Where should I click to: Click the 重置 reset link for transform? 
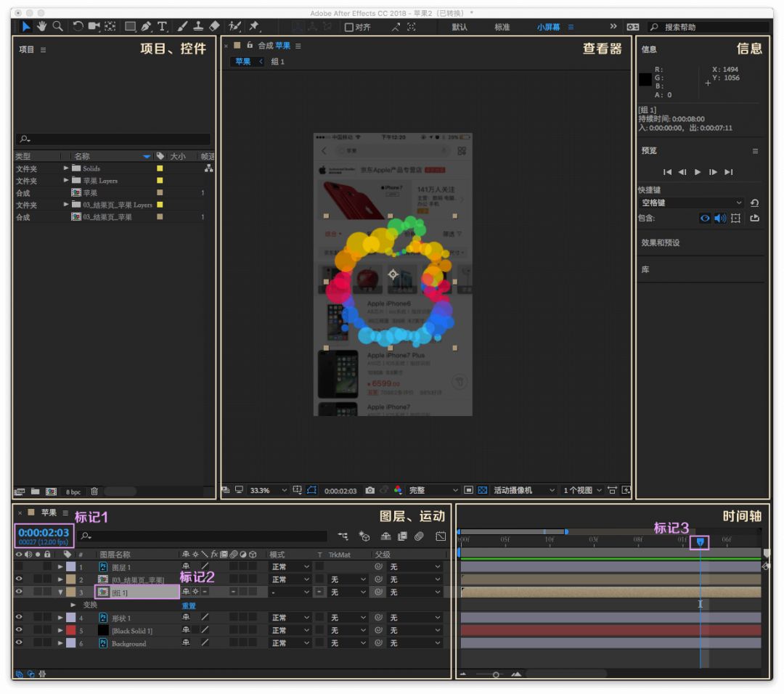(x=189, y=605)
